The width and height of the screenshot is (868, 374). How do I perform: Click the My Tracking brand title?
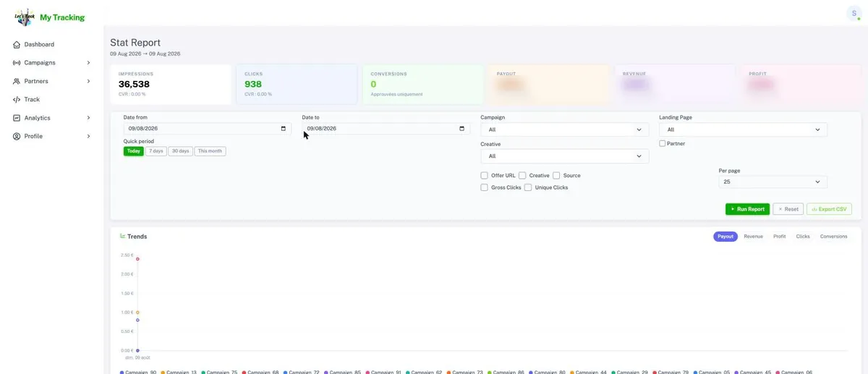(62, 17)
